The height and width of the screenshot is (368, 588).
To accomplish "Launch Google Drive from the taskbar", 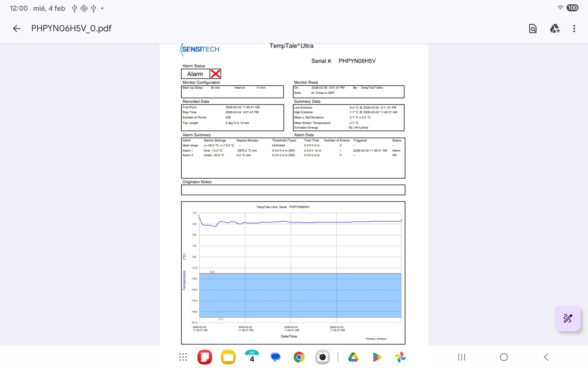I will (353, 357).
